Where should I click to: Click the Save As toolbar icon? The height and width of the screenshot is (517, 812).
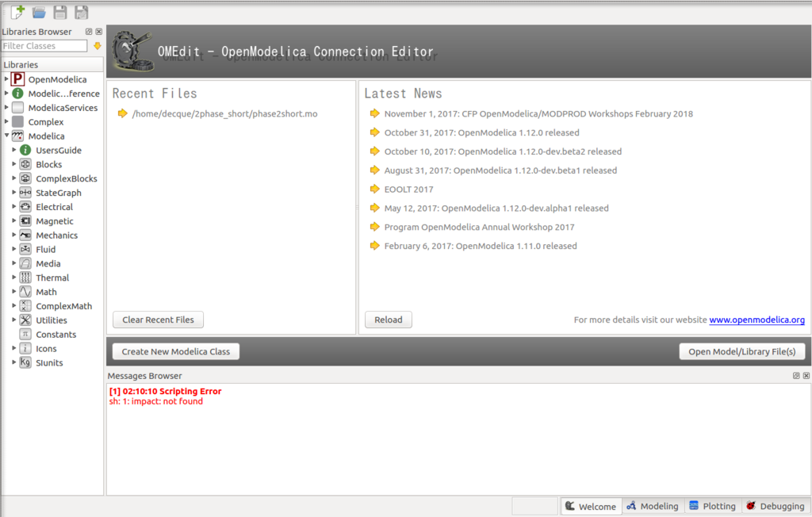point(82,13)
